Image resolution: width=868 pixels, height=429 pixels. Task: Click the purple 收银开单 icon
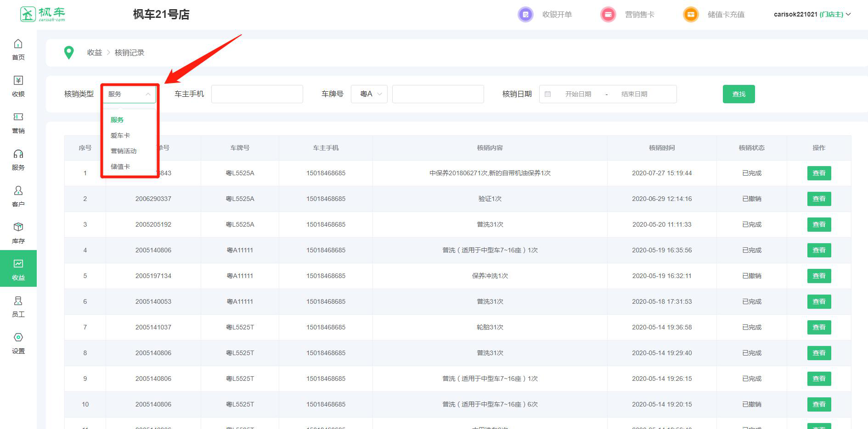coord(525,15)
